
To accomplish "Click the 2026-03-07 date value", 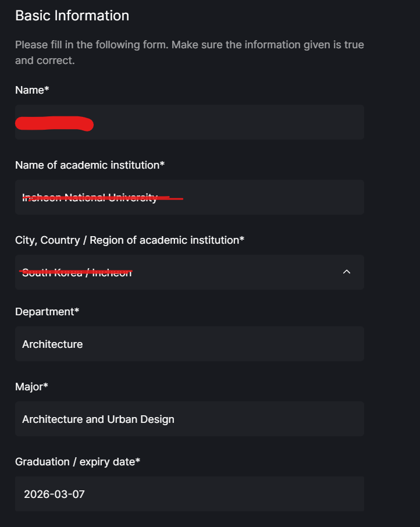I will (54, 494).
